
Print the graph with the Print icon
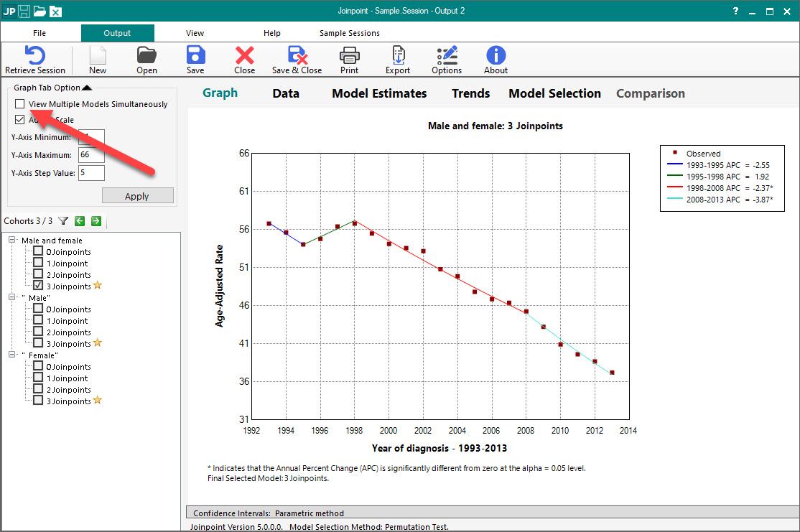[x=350, y=55]
